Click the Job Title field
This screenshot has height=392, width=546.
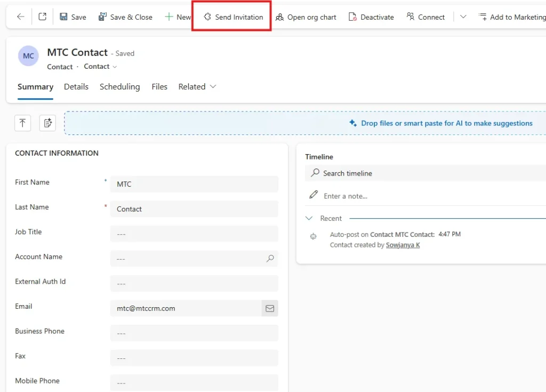pos(194,234)
